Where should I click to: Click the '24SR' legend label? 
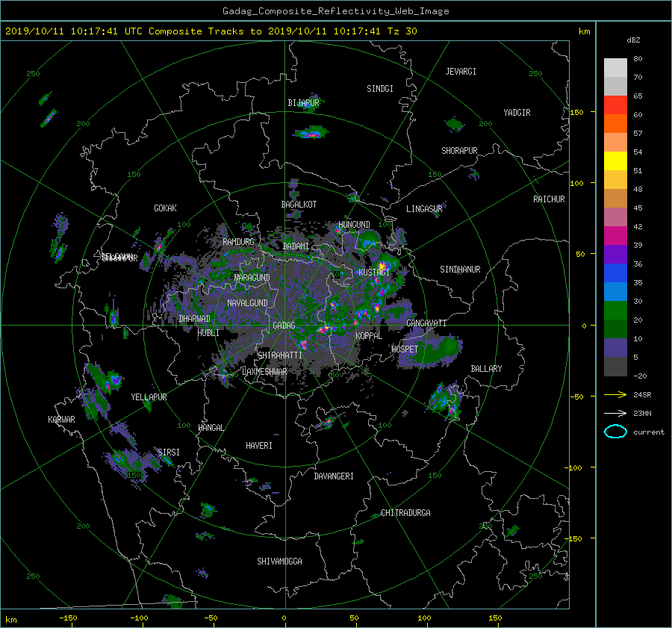point(642,394)
